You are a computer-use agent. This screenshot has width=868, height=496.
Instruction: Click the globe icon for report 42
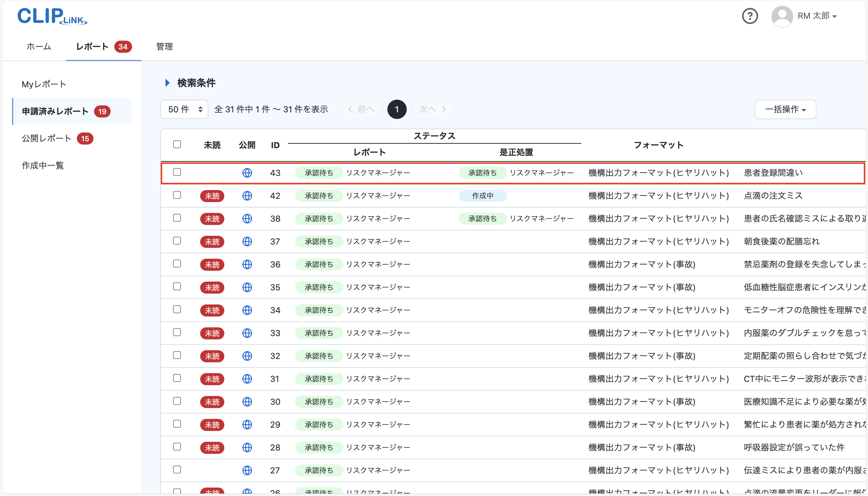tap(247, 195)
